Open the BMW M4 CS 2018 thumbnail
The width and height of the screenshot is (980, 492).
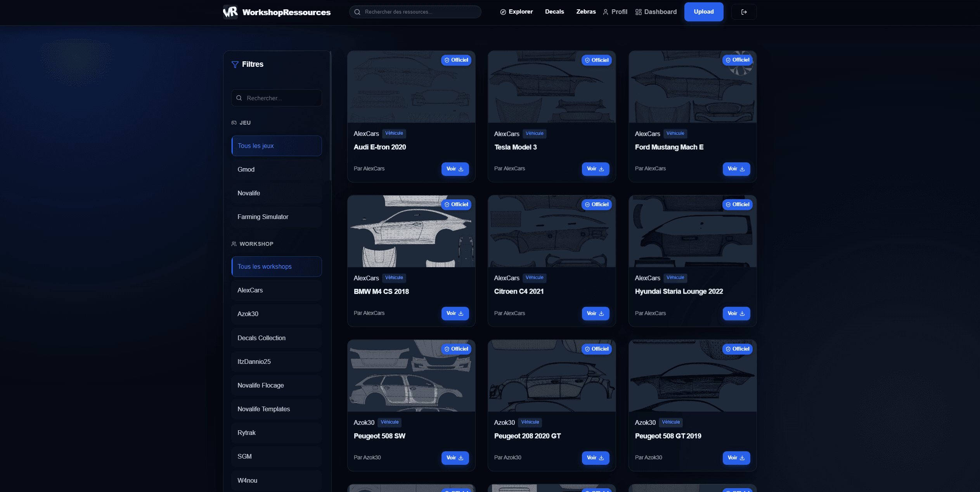coord(411,231)
